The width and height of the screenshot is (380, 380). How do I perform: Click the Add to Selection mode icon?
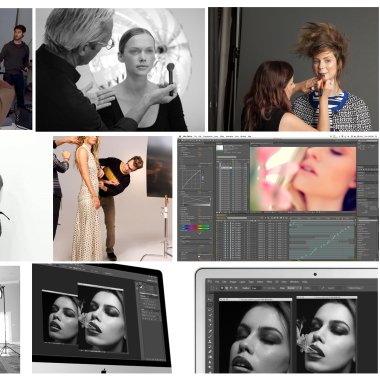point(226,288)
